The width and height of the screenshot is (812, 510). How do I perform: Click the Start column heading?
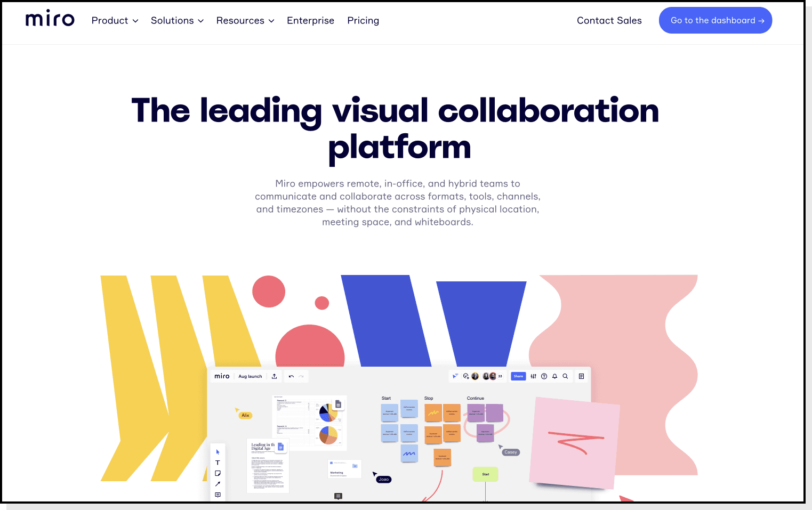[x=386, y=398]
